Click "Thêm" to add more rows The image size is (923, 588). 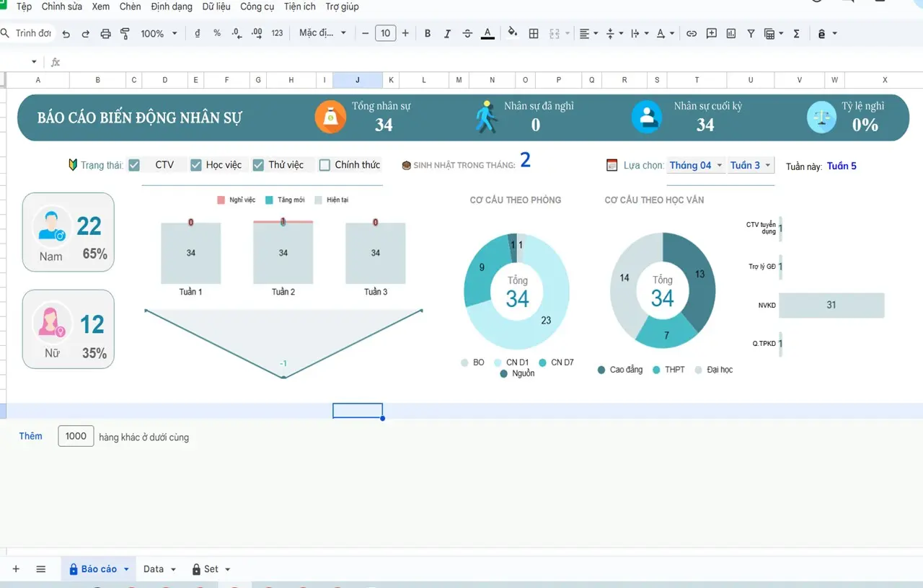point(30,436)
